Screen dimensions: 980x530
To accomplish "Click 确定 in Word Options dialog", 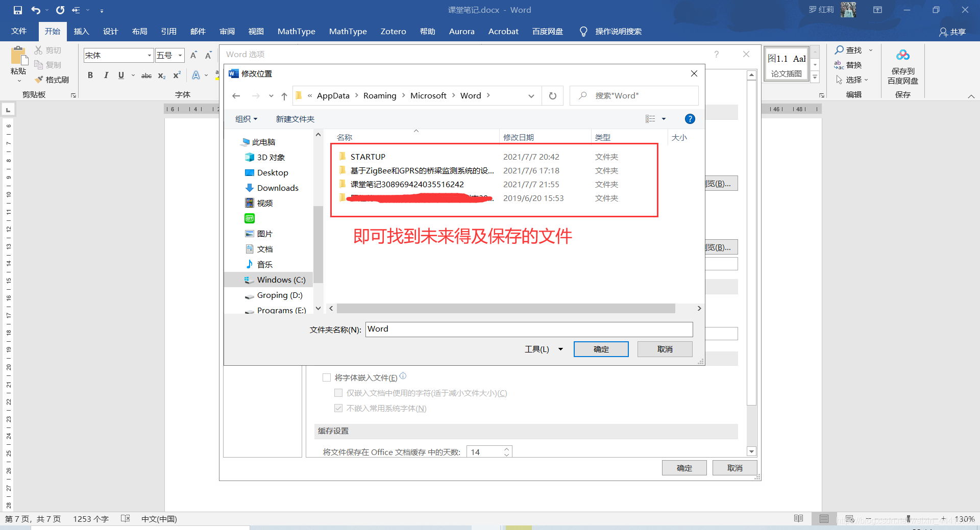I will (x=684, y=468).
